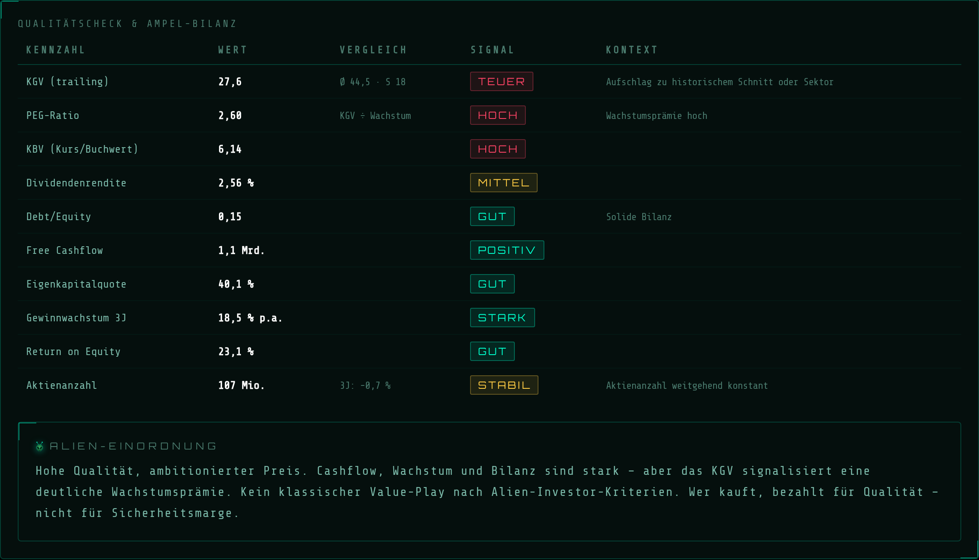Click the KGV value 27,6

click(x=230, y=82)
